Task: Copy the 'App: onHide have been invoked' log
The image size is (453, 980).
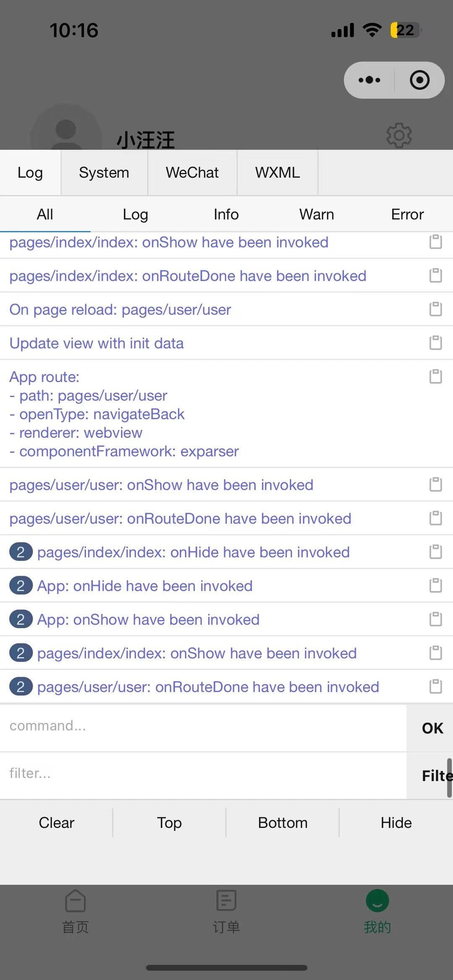Action: 435,585
